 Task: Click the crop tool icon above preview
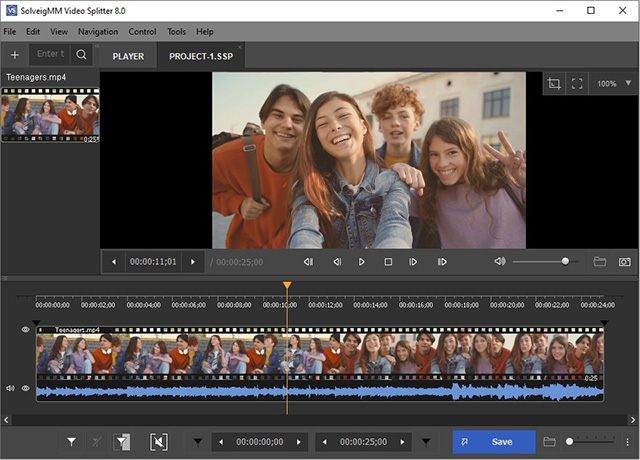click(554, 84)
